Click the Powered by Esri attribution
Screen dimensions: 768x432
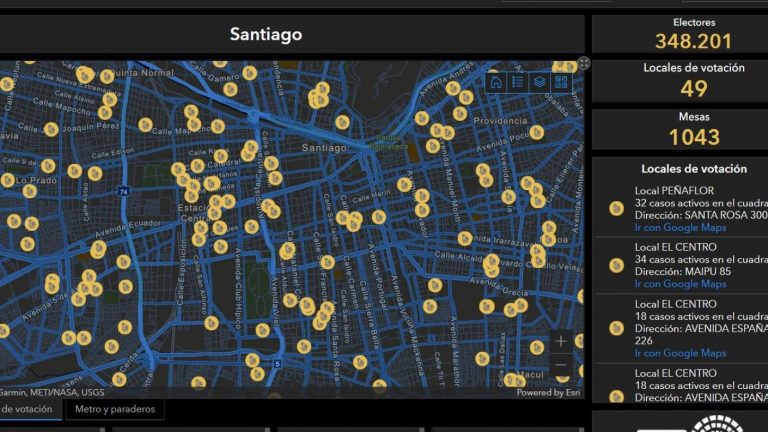click(x=548, y=393)
